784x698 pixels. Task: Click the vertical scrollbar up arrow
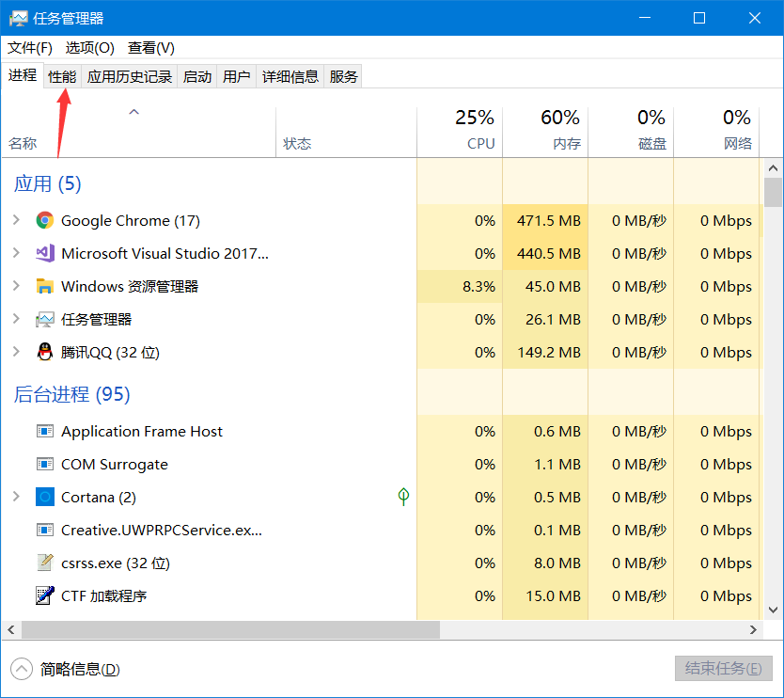click(773, 168)
